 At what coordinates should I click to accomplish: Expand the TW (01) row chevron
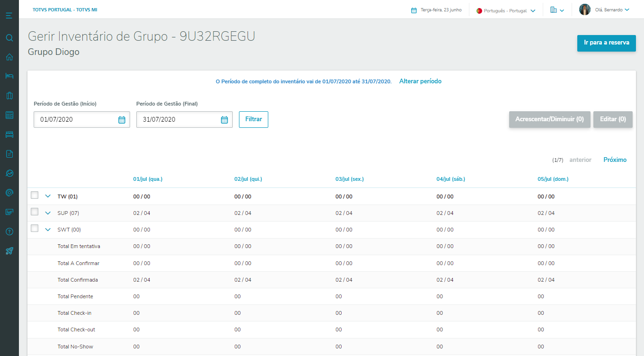coord(48,196)
